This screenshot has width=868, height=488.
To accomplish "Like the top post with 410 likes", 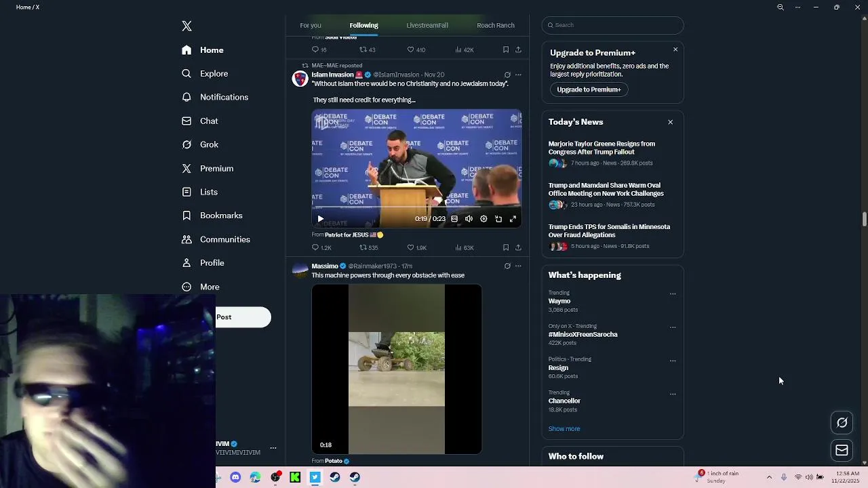I will (416, 50).
